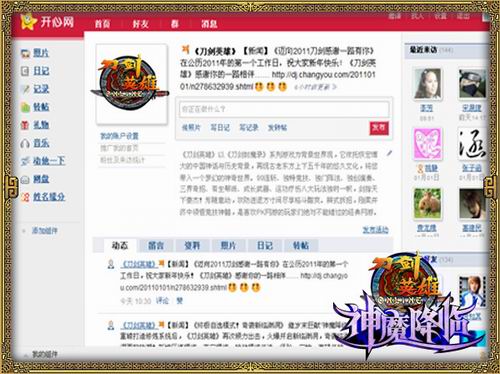Open the visitor with the dark-haired avatar in the third row
The width and height of the screenshot is (500, 374).
[x=472, y=204]
